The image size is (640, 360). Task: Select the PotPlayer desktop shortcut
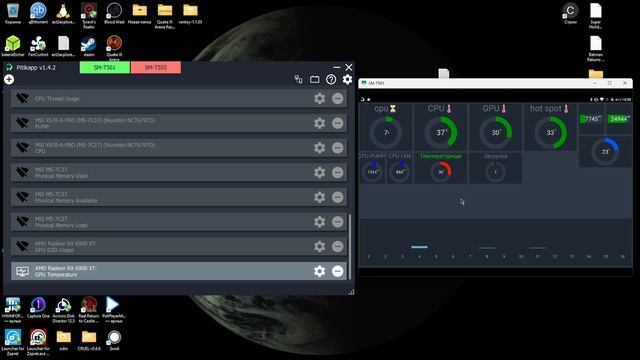tap(113, 310)
